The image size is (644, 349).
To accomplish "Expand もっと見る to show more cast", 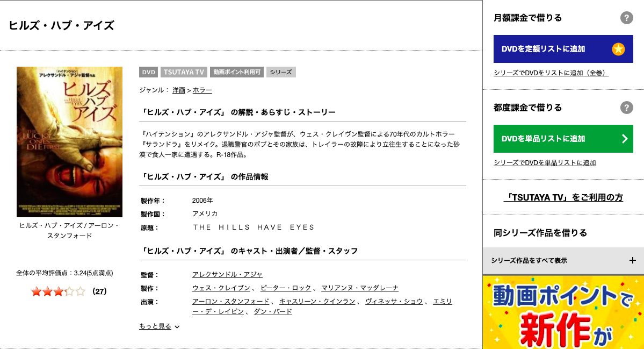I will point(160,326).
